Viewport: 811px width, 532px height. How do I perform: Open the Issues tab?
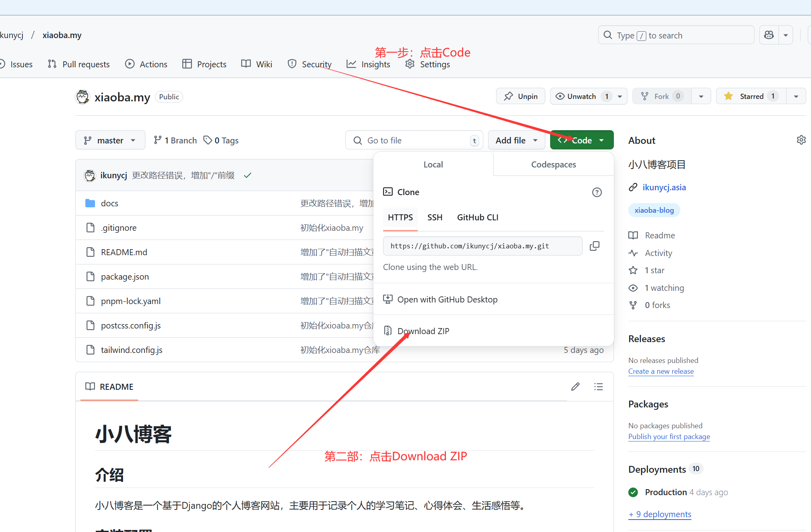pyautogui.click(x=16, y=64)
